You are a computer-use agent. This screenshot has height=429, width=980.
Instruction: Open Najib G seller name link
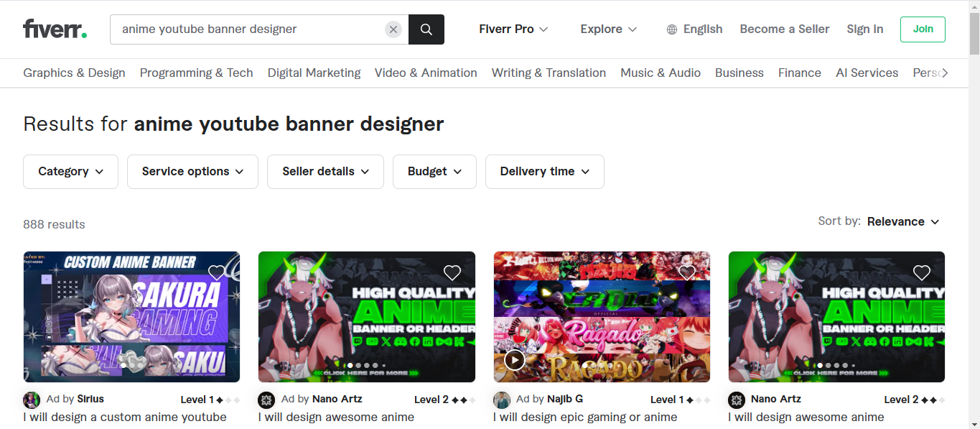[565, 399]
